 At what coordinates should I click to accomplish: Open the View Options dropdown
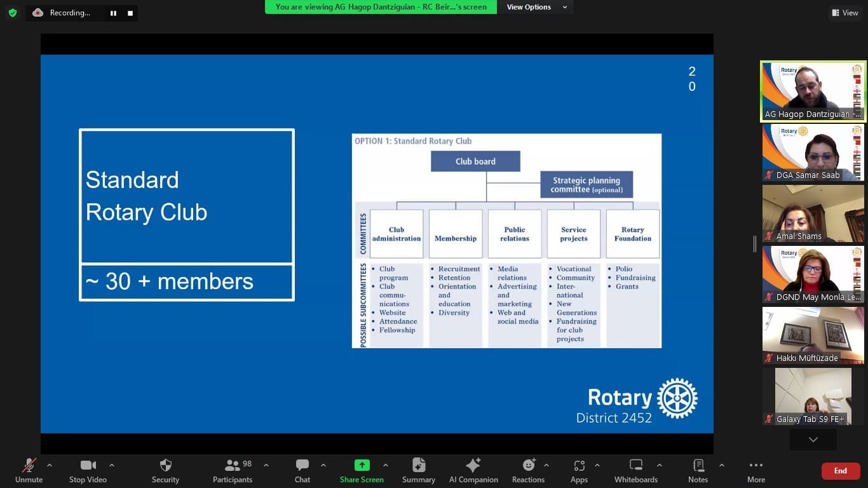(x=534, y=7)
